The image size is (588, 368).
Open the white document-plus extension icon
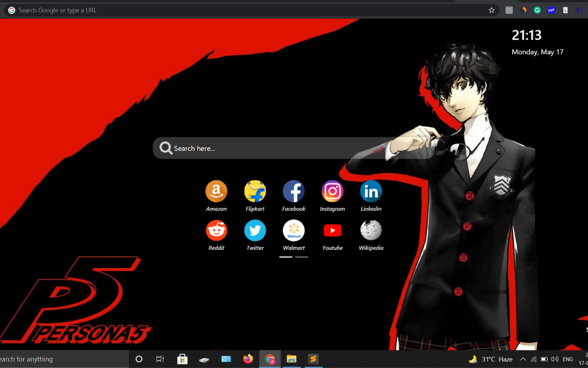click(565, 10)
